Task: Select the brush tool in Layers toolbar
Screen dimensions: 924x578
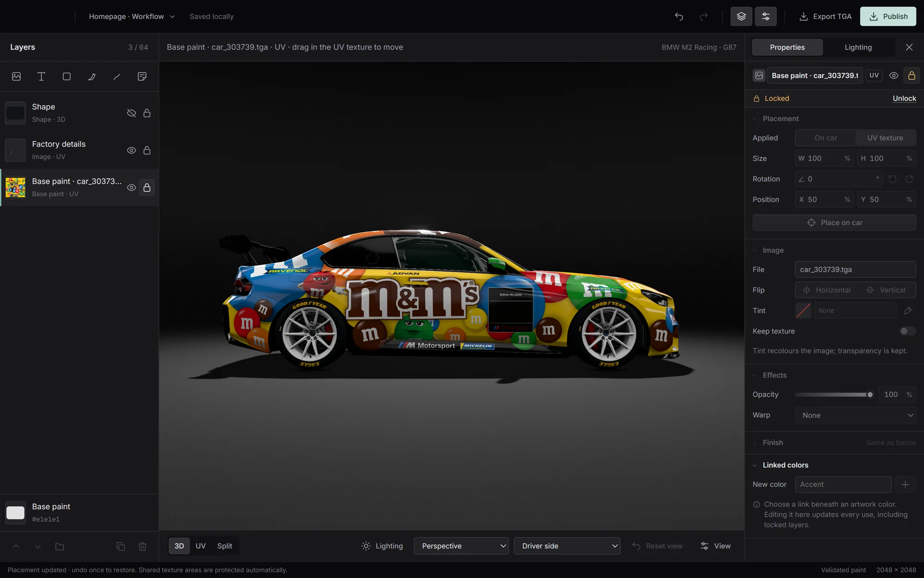Action: 91,76
